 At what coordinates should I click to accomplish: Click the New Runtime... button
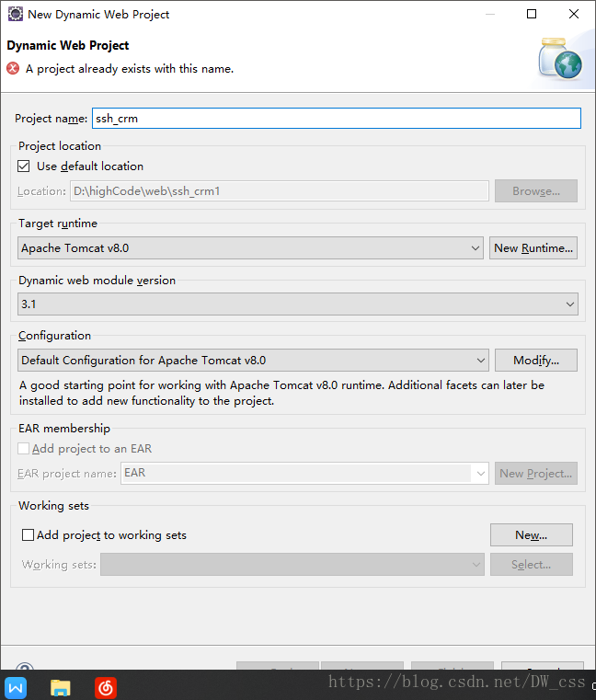pos(533,247)
